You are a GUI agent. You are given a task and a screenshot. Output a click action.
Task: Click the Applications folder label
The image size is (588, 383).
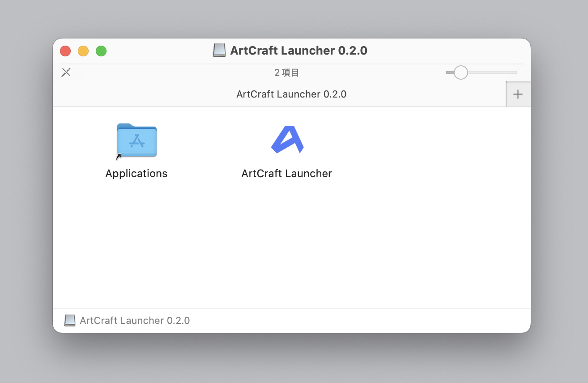136,174
